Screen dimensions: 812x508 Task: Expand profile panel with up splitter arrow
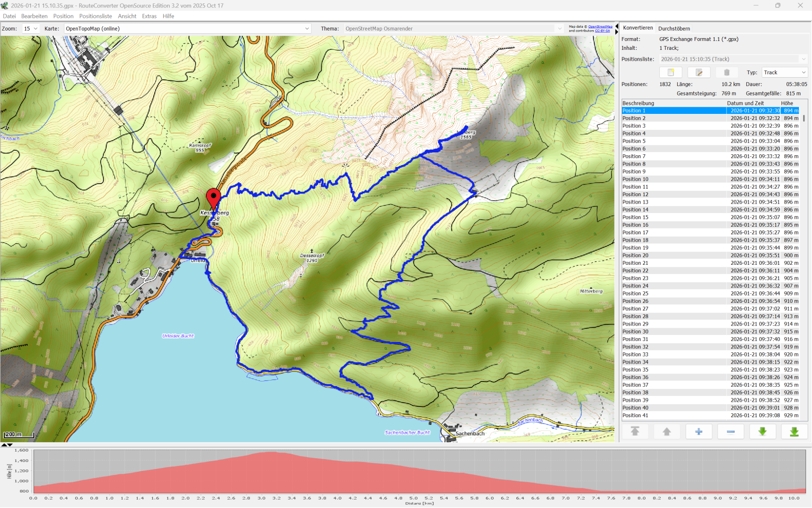pyautogui.click(x=4, y=444)
